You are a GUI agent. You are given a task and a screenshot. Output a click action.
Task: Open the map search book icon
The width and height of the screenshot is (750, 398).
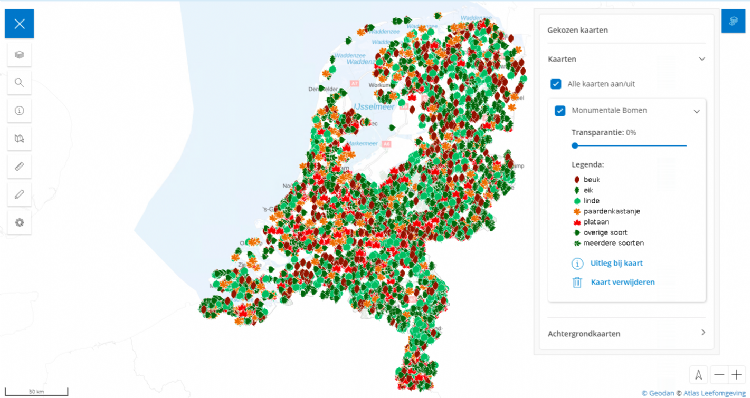[x=19, y=138]
